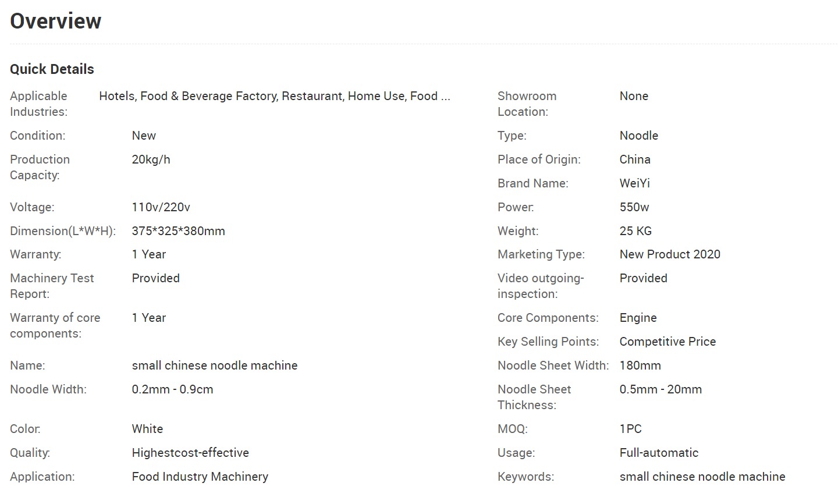Click the Usage value Full-automatic
This screenshot has height=504, width=838.
click(x=659, y=453)
